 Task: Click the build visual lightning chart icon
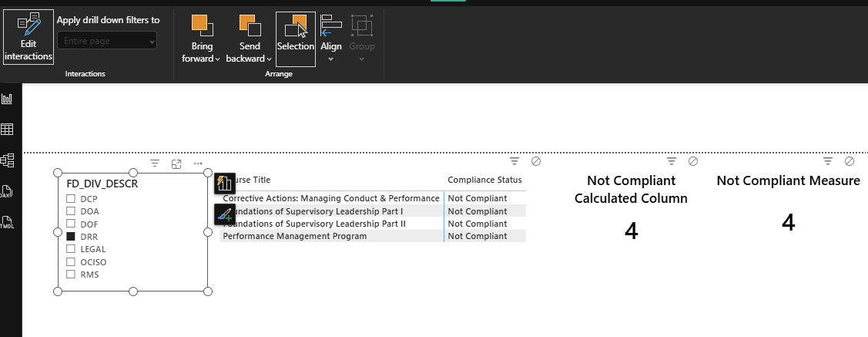pos(225,183)
